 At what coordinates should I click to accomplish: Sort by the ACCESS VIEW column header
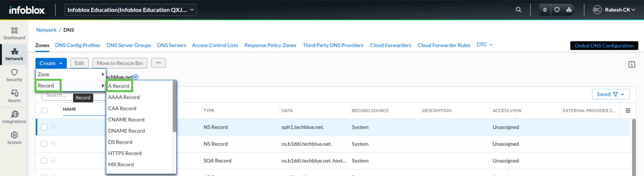click(x=507, y=110)
